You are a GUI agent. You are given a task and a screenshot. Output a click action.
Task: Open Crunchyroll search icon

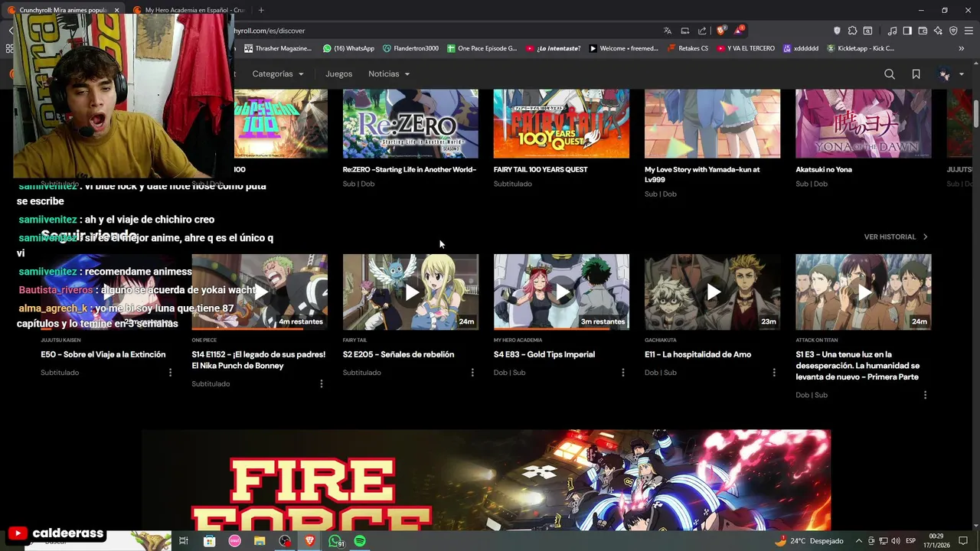[x=889, y=74]
